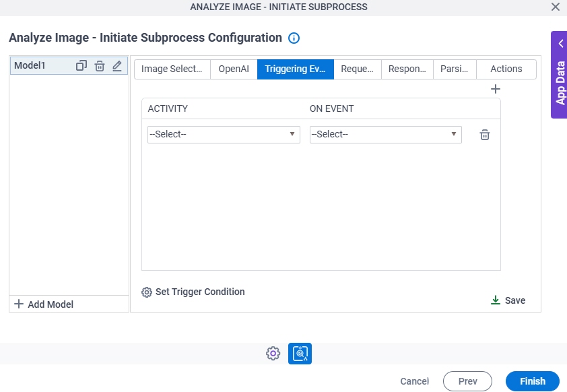Open the bottom settings gear step
567x392 pixels.
273,354
